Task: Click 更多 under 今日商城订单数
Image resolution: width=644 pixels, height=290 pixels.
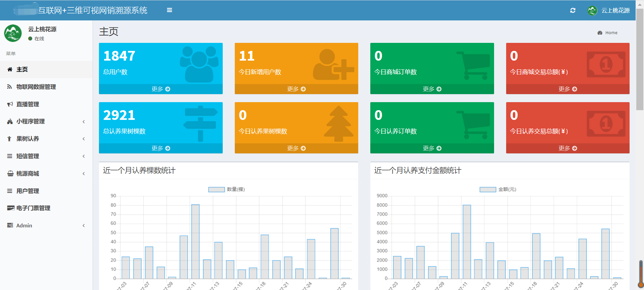Action: pos(432,89)
